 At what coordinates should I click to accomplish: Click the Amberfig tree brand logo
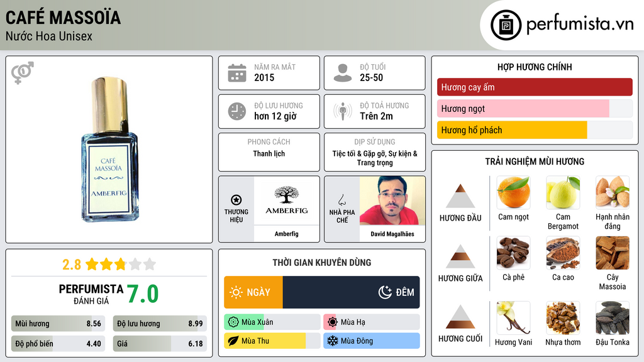coord(287,200)
